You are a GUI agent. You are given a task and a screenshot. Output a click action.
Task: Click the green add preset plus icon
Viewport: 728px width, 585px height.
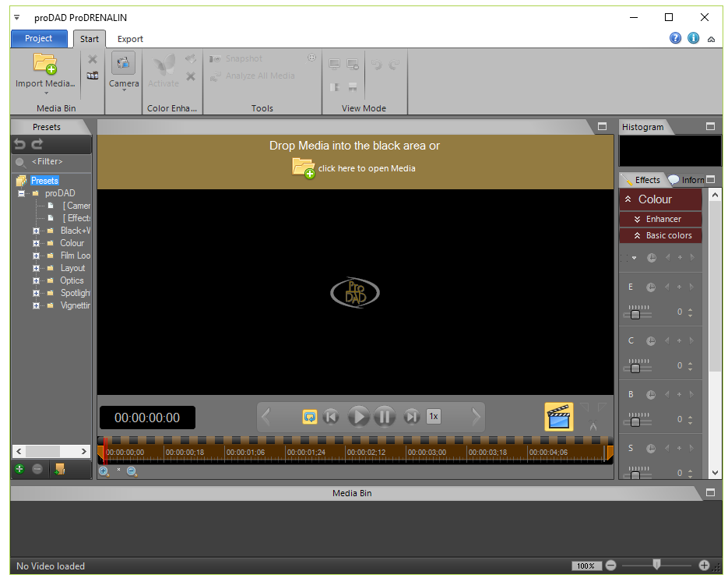coord(19,469)
